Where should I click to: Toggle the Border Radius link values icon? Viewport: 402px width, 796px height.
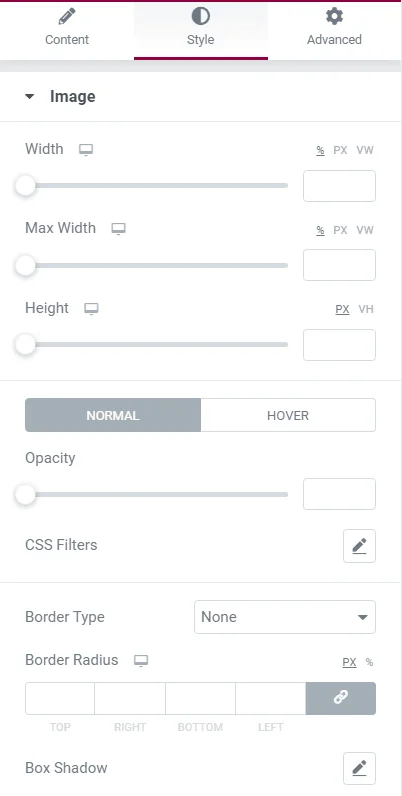click(341, 698)
